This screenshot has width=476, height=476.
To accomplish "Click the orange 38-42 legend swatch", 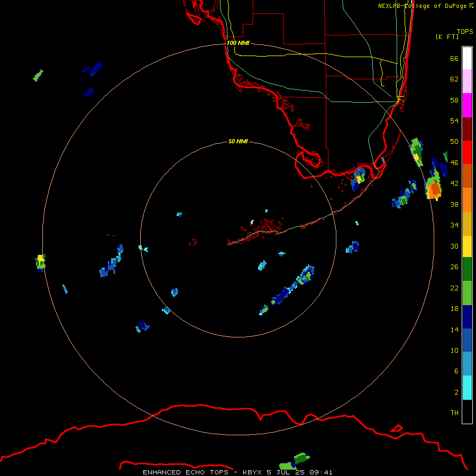I will (467, 200).
